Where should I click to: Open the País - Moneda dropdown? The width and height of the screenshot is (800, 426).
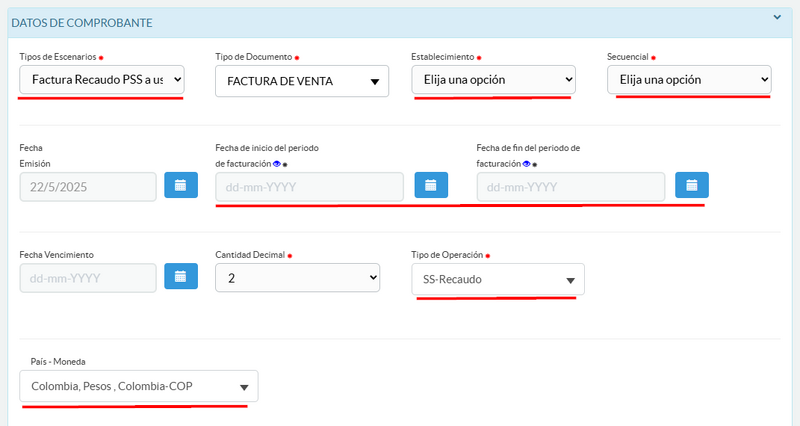click(x=138, y=387)
